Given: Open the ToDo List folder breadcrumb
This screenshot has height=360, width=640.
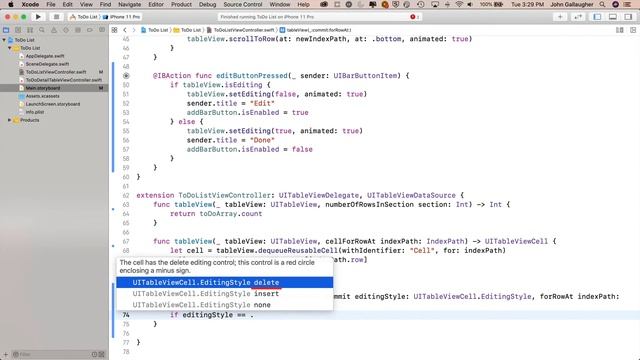Looking at the screenshot, I should (x=187, y=30).
